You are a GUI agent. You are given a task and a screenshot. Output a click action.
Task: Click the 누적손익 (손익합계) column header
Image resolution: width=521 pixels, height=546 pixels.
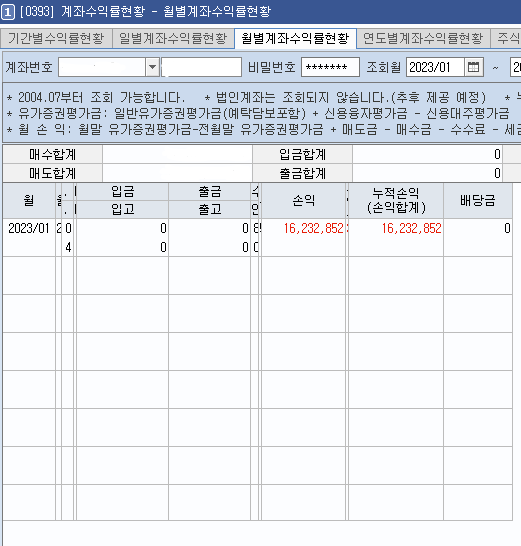[x=396, y=201]
